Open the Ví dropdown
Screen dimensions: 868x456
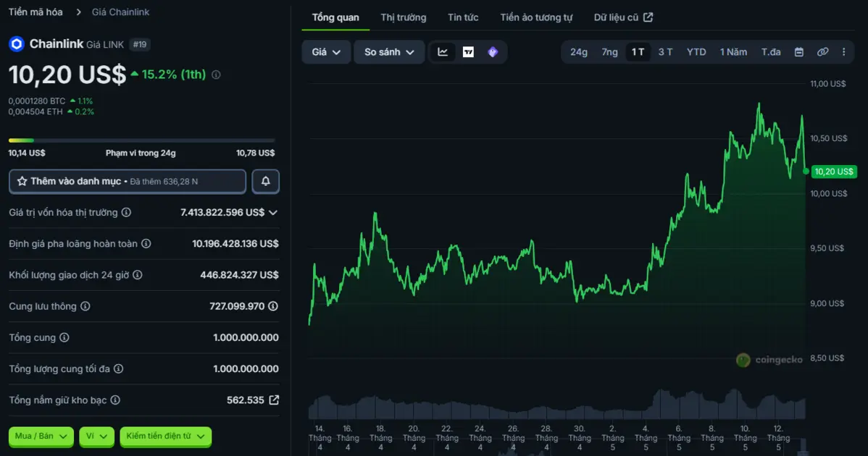point(96,436)
